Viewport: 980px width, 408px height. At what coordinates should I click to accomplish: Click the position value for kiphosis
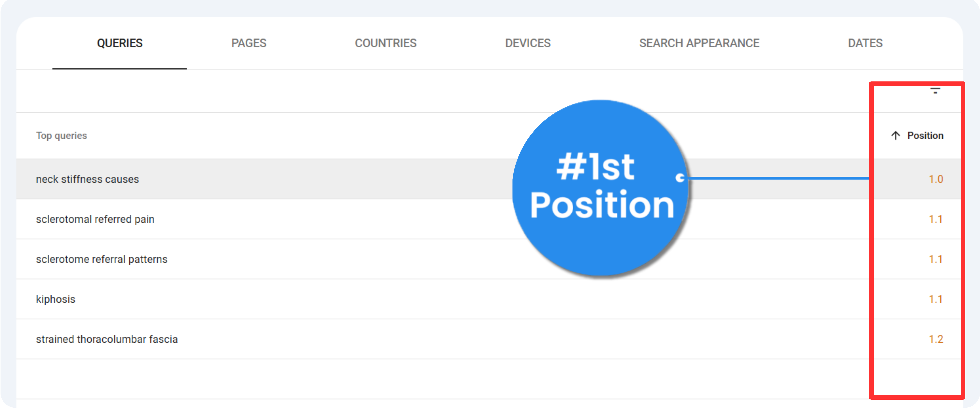click(x=935, y=299)
